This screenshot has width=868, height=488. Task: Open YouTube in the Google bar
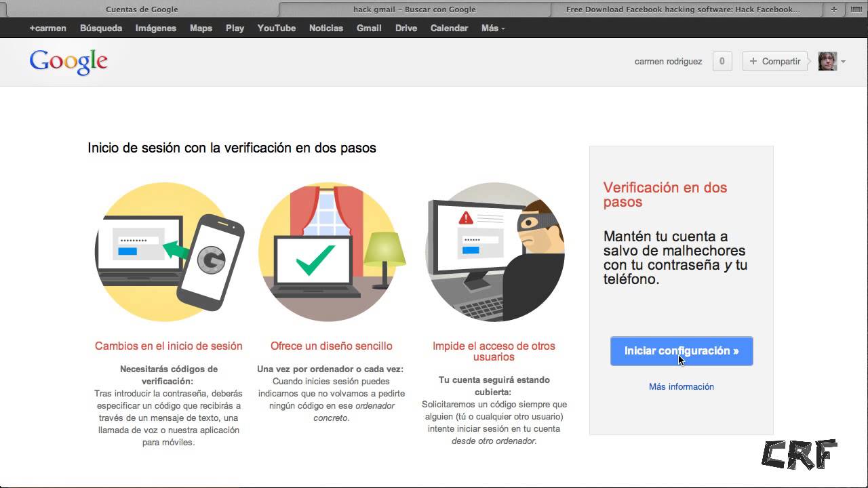[277, 28]
